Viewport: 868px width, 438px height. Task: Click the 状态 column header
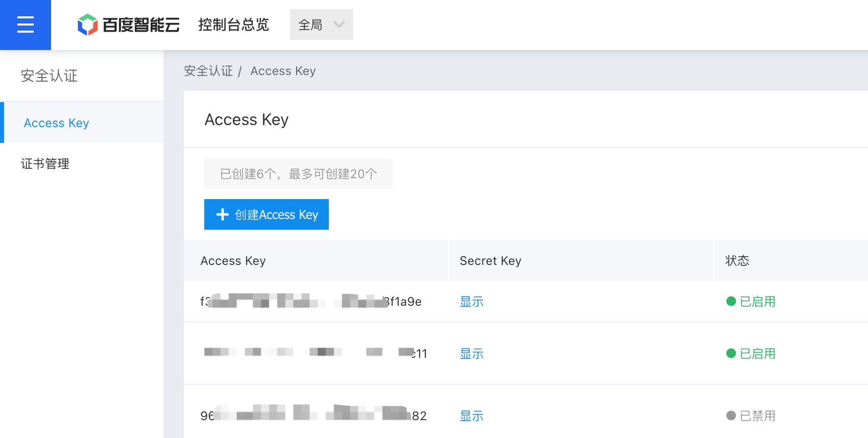point(737,261)
